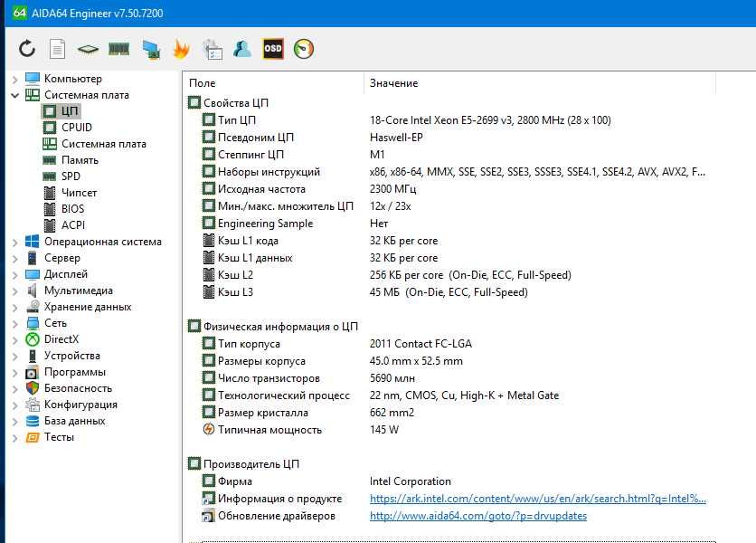The image size is (756, 543).
Task: Select the Engineering Sample row
Action: pos(451,224)
